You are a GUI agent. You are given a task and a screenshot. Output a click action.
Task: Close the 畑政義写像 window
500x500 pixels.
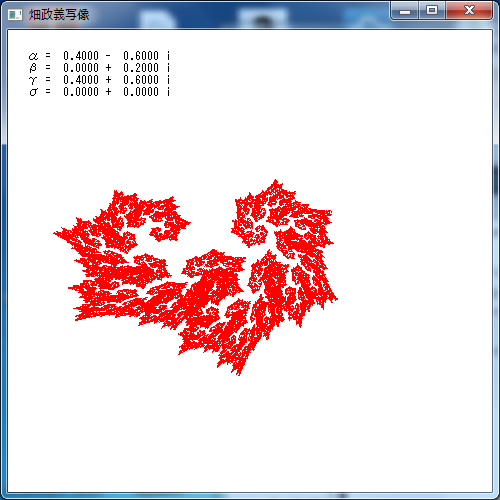[x=469, y=11]
